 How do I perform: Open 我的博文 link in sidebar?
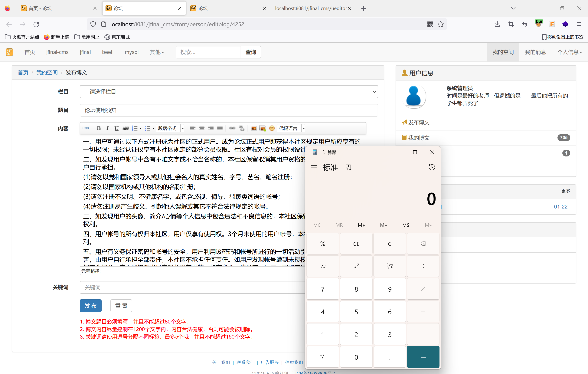coord(419,138)
